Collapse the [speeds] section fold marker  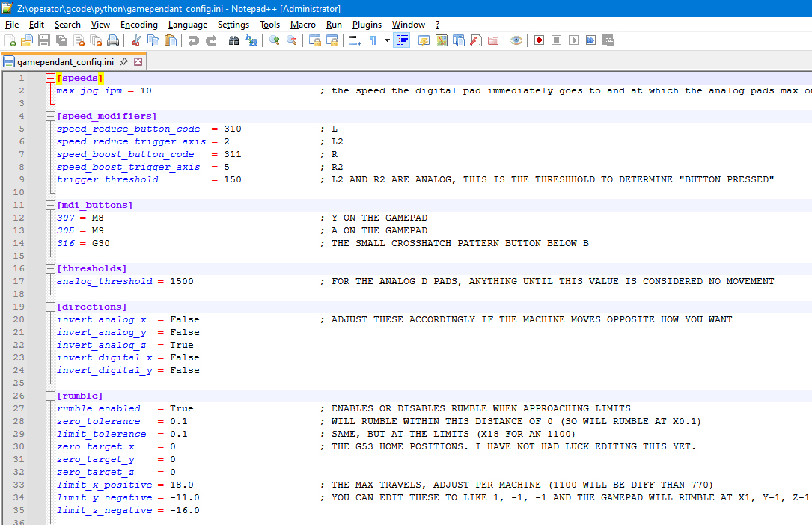pyautogui.click(x=50, y=78)
